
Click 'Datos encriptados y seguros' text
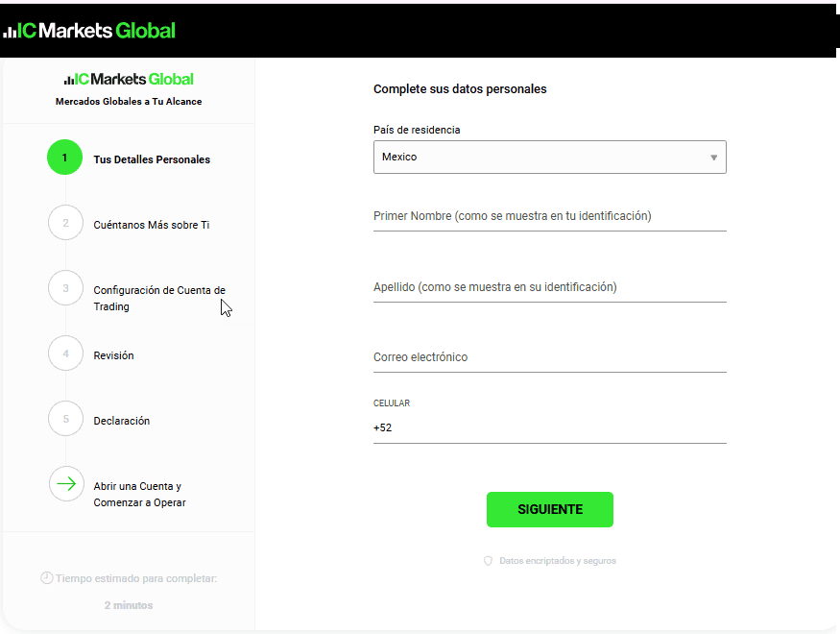pos(558,561)
